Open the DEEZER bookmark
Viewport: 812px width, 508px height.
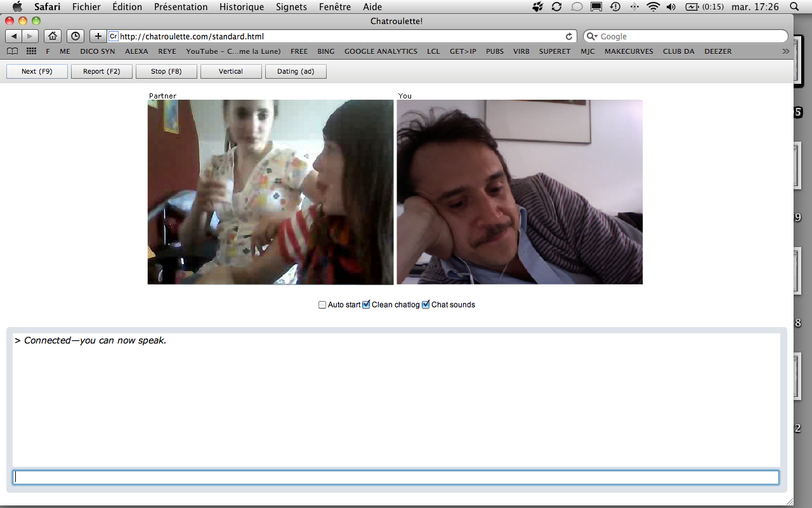tap(718, 51)
